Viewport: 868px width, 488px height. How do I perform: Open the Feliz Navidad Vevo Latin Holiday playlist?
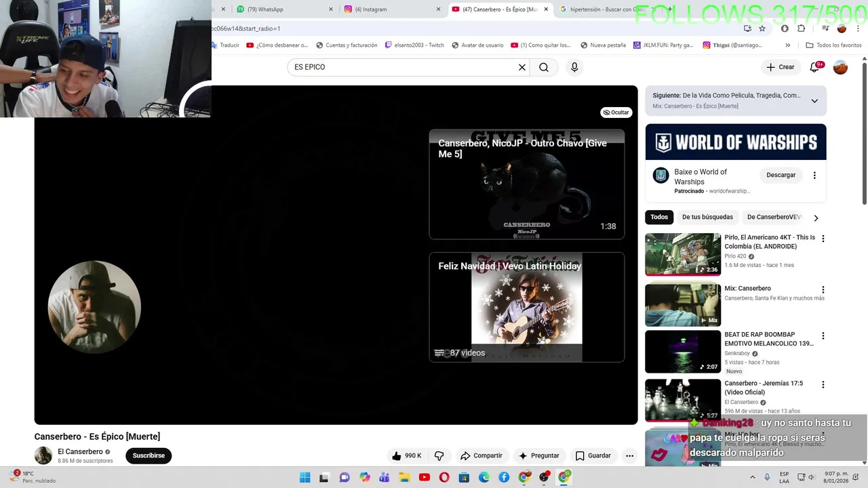[526, 307]
